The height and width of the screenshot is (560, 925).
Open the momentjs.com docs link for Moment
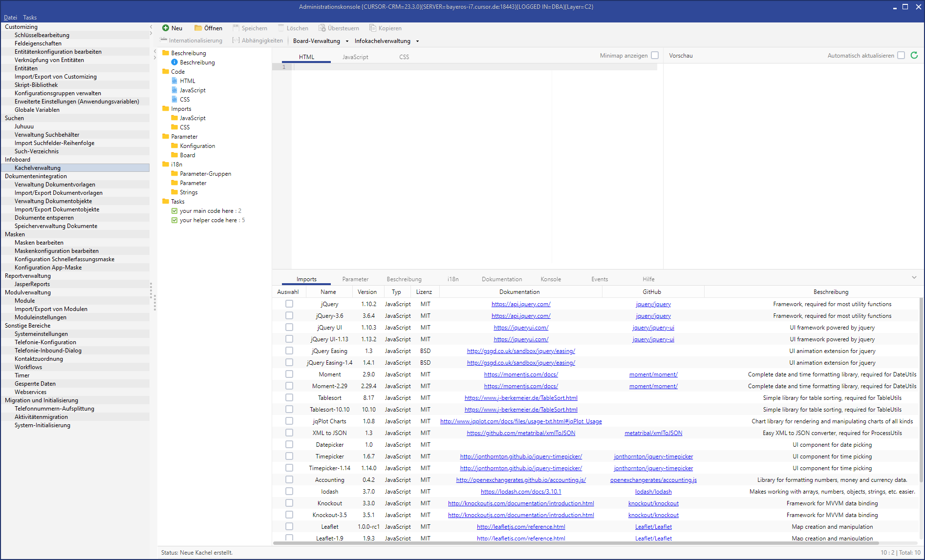click(x=521, y=374)
